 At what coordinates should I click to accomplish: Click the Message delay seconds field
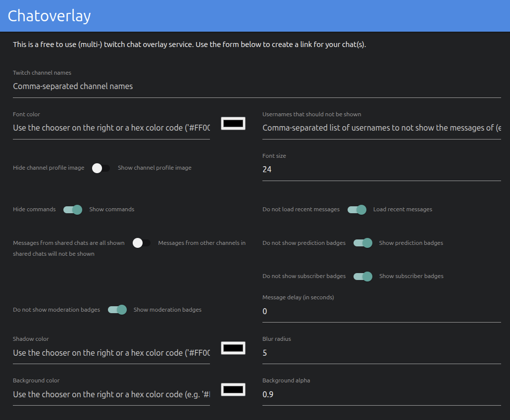pos(381,311)
